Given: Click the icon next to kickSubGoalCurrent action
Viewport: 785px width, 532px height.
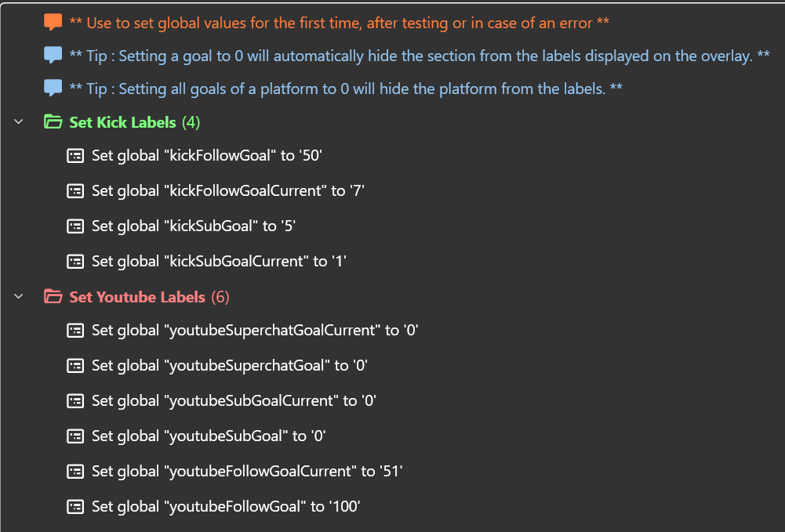Looking at the screenshot, I should [x=75, y=262].
